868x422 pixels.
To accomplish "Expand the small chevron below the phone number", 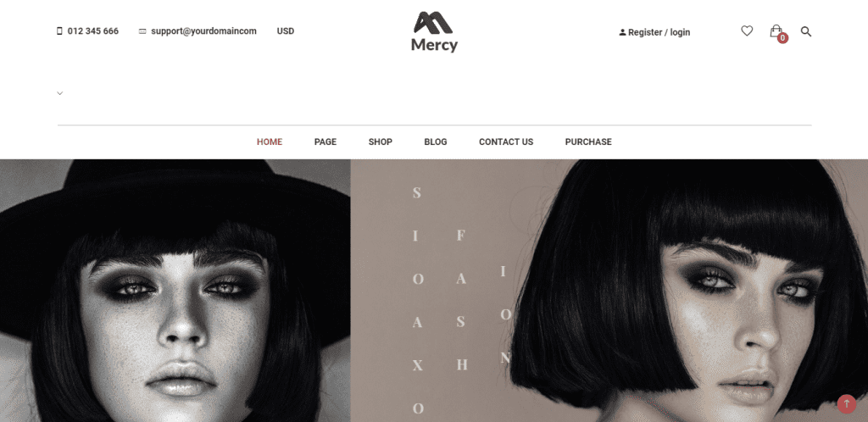I will tap(60, 93).
